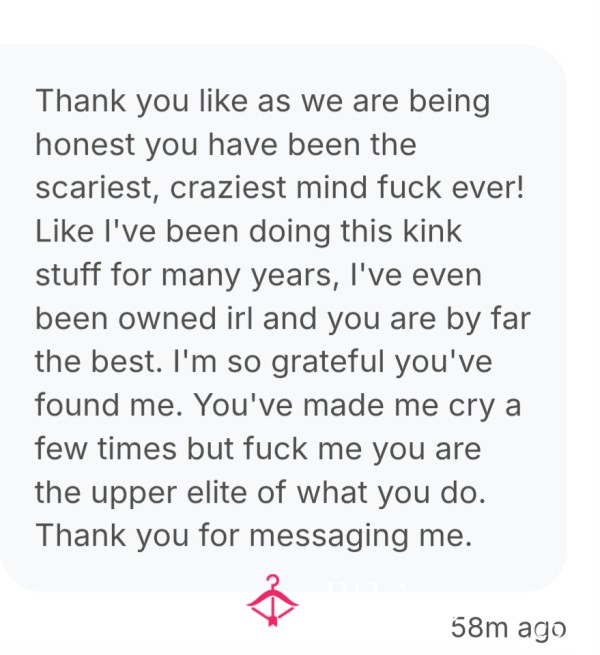Click the word 'messaging' in final line
This screenshot has height=655, width=600.
(x=328, y=537)
